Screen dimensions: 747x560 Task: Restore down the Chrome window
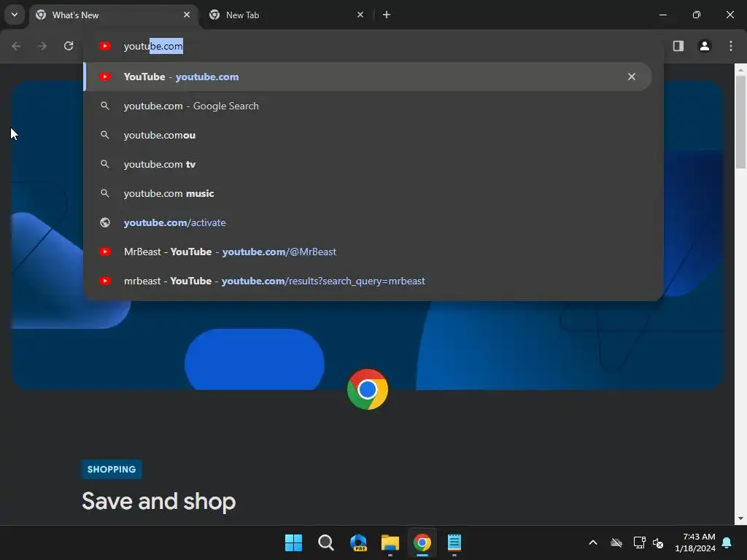click(x=697, y=15)
